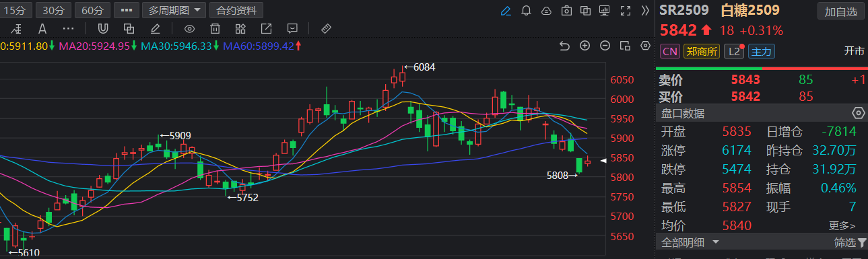
Task: Click the 昨持仓 32.70万 value
Action: click(x=834, y=150)
